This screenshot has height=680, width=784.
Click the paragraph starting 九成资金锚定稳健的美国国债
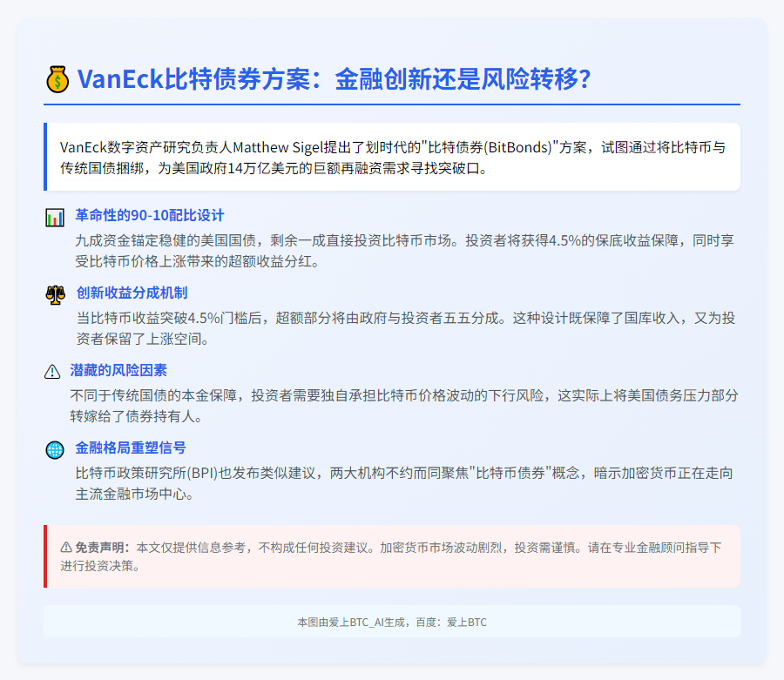click(404, 251)
